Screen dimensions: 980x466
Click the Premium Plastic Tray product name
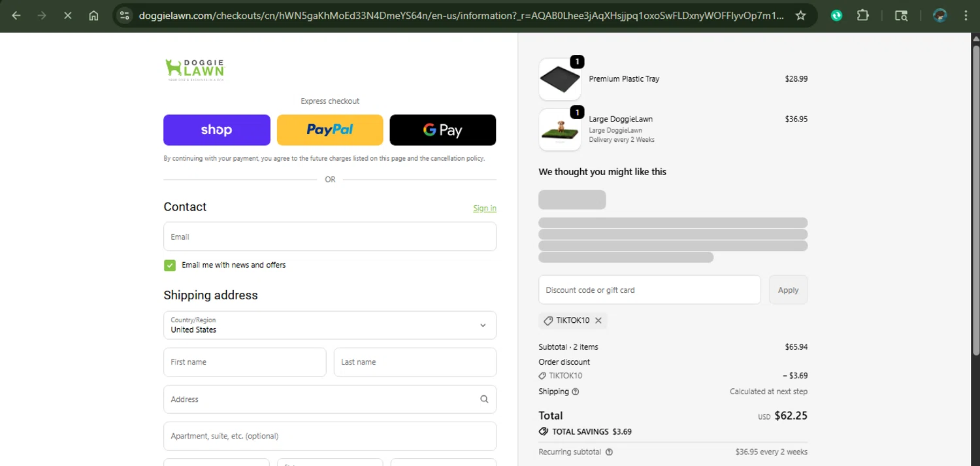[624, 79]
